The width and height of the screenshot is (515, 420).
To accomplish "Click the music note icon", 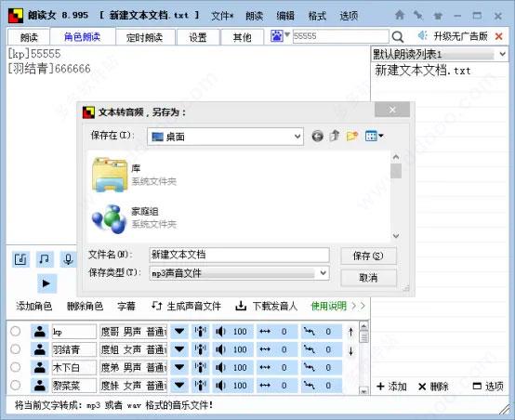I will pos(45,259).
